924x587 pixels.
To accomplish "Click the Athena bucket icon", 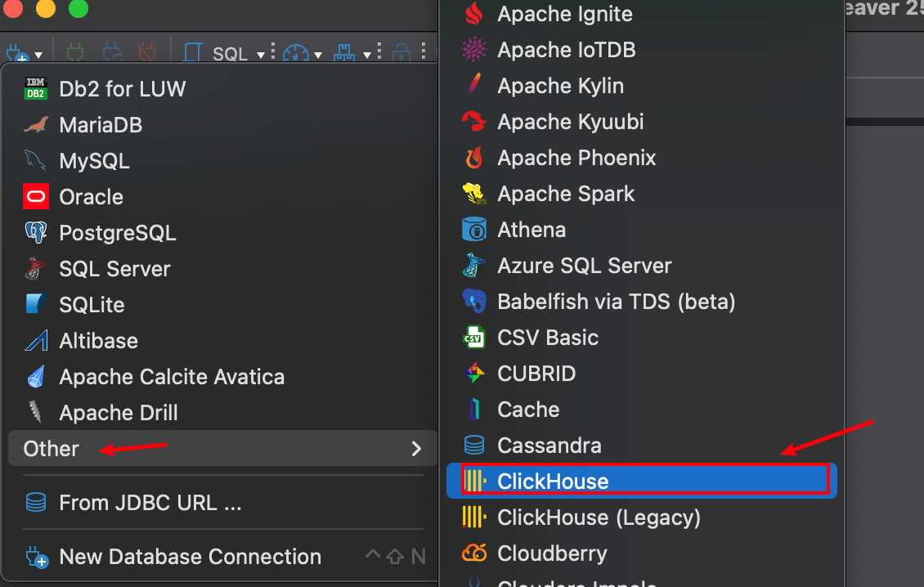I will [x=473, y=229].
